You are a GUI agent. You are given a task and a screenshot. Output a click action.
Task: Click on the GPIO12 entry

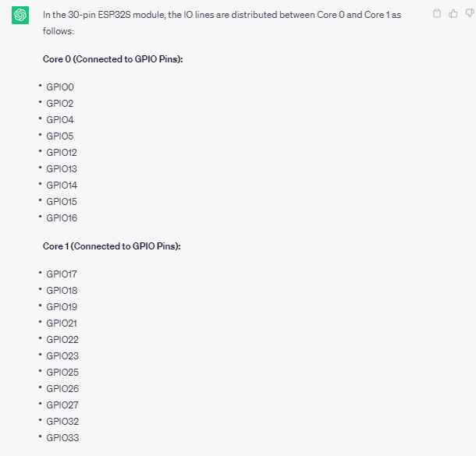[62, 153]
